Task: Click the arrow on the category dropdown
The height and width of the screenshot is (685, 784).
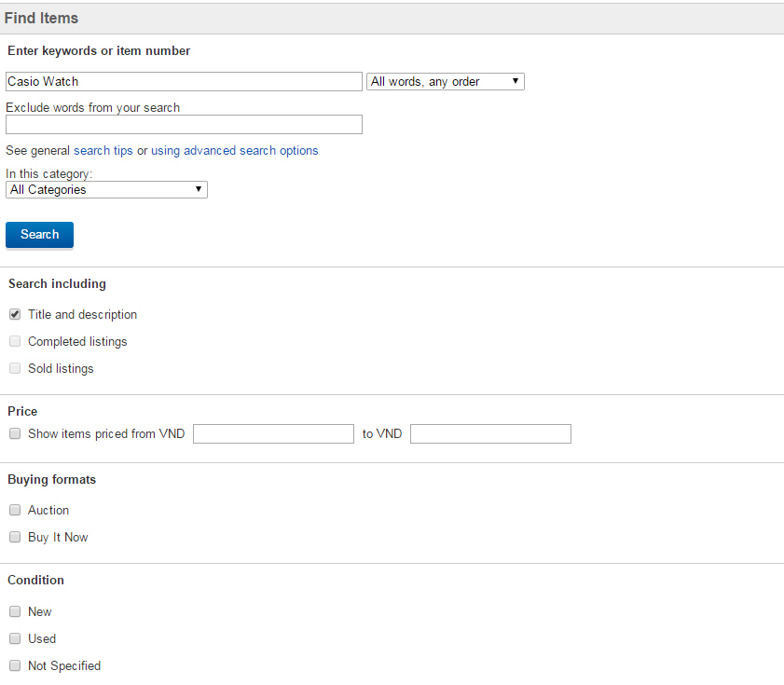Action: coord(199,189)
